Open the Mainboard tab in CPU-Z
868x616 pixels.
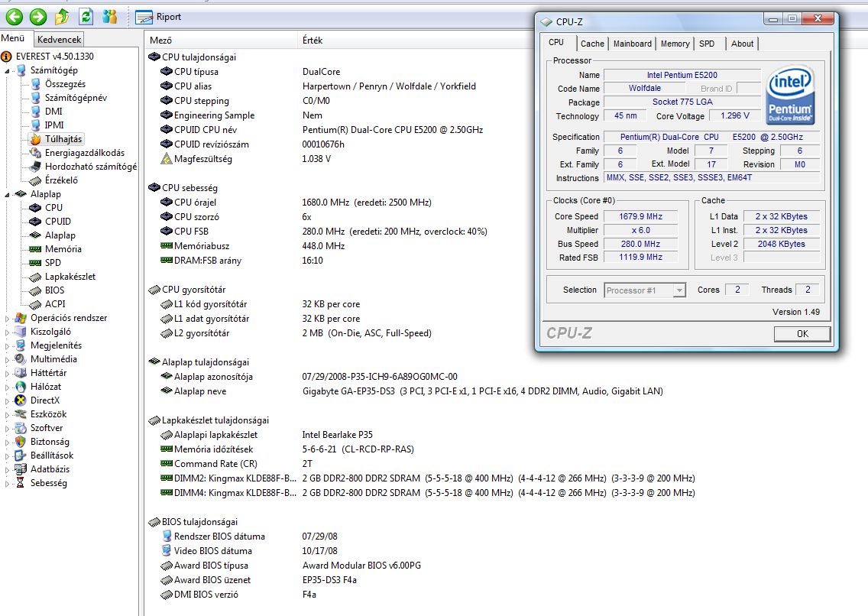click(632, 44)
